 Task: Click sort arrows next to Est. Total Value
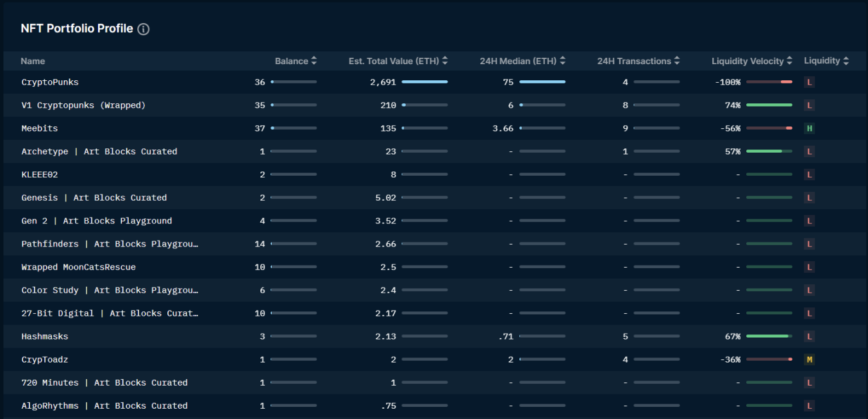coord(445,61)
